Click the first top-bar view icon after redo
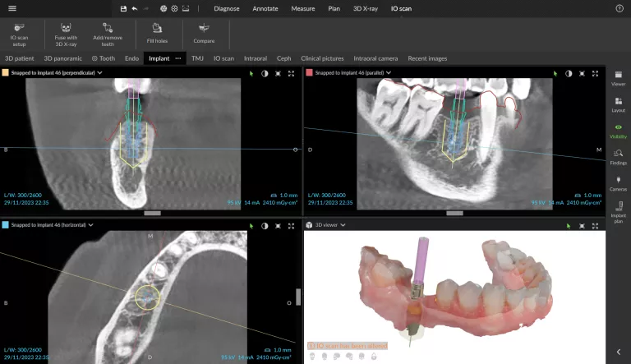Viewport: 631px width, 364px height. tap(164, 8)
